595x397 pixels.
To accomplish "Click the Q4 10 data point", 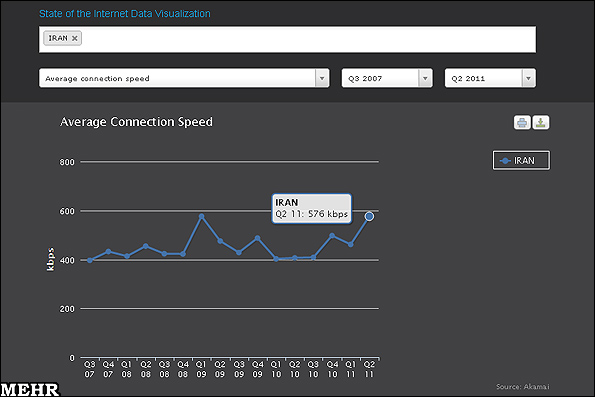I will click(x=332, y=236).
